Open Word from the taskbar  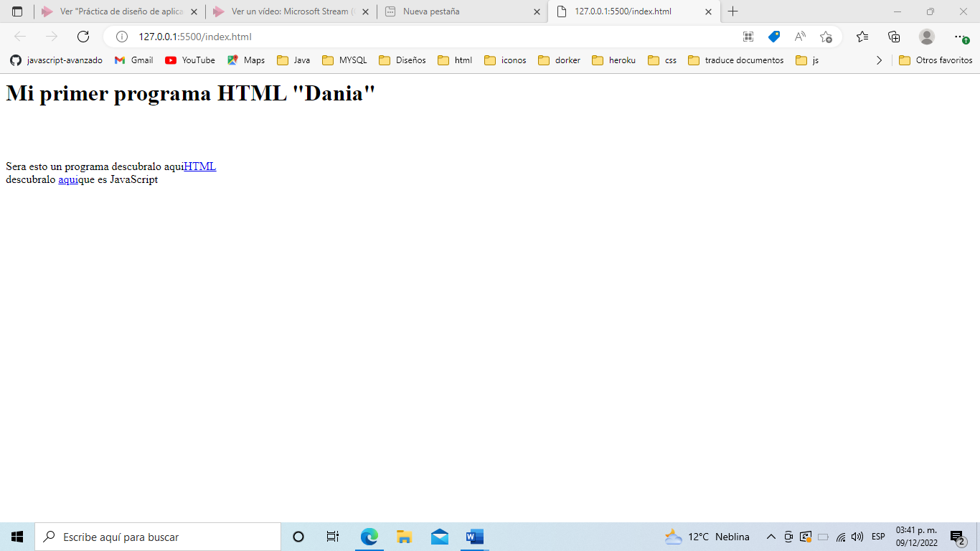tap(475, 537)
